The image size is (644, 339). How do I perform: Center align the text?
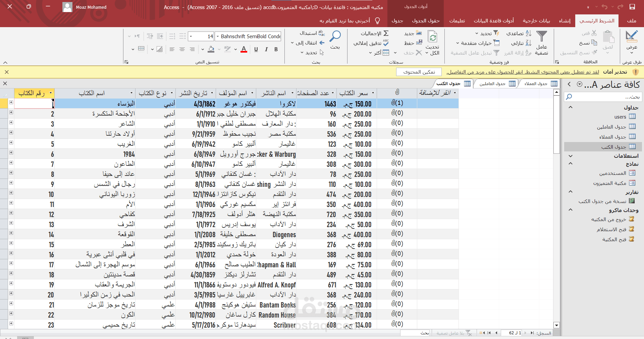pyautogui.click(x=182, y=49)
